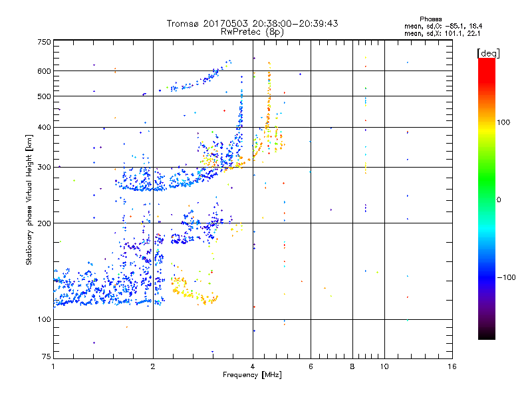
Task: Click the 'Stationary phase Virtual Height [km]' axis title
Action: [x=29, y=199]
